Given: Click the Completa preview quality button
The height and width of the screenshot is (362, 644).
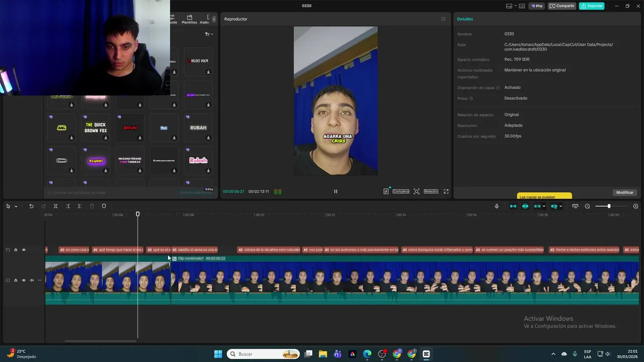Looking at the screenshot, I should coord(401,191).
